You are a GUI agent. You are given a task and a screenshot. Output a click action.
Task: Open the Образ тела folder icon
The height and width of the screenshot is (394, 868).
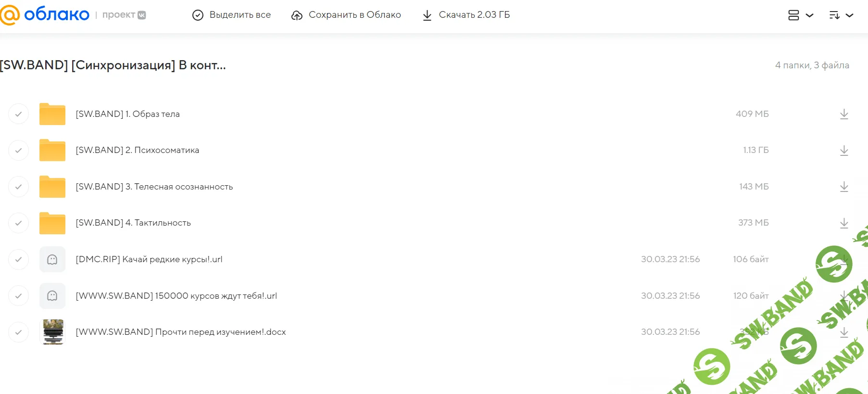pyautogui.click(x=52, y=114)
